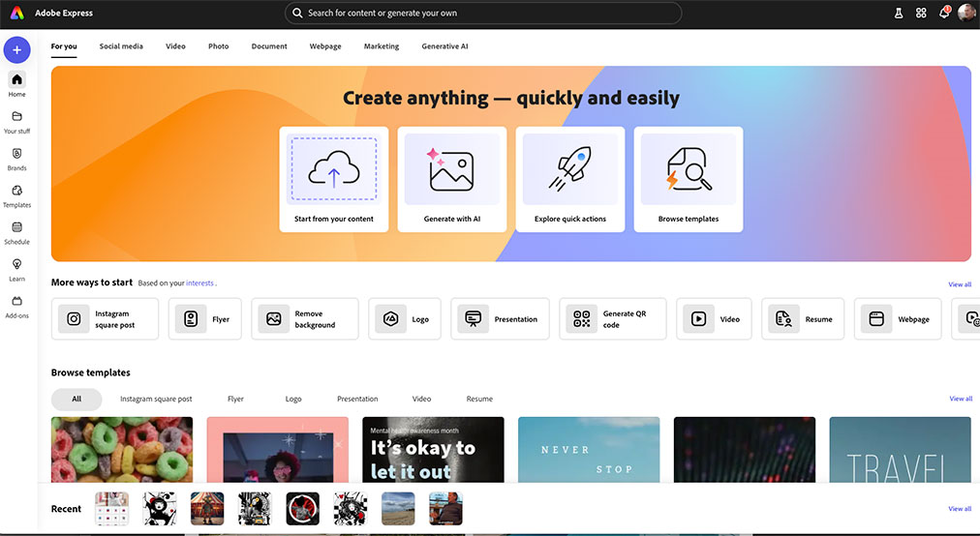
Task: Switch to the Social media tab
Action: 121,46
